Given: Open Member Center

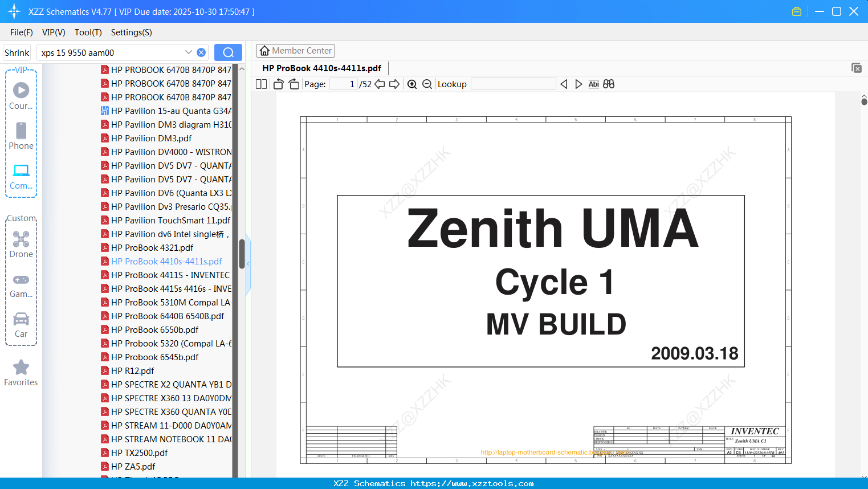Looking at the screenshot, I should click(295, 51).
